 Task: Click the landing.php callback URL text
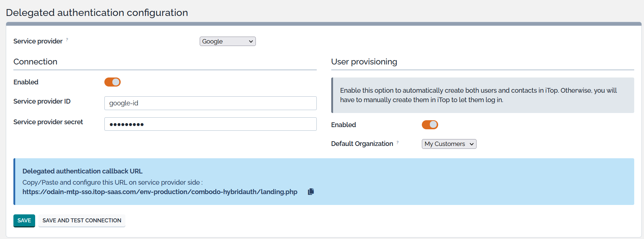160,192
